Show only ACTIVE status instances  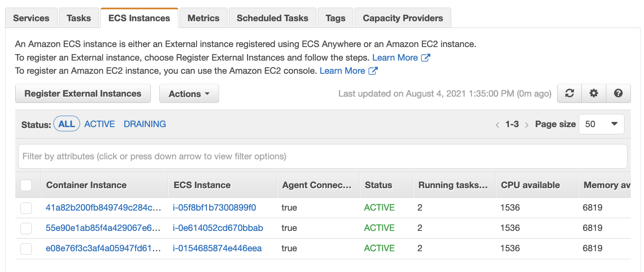point(100,124)
